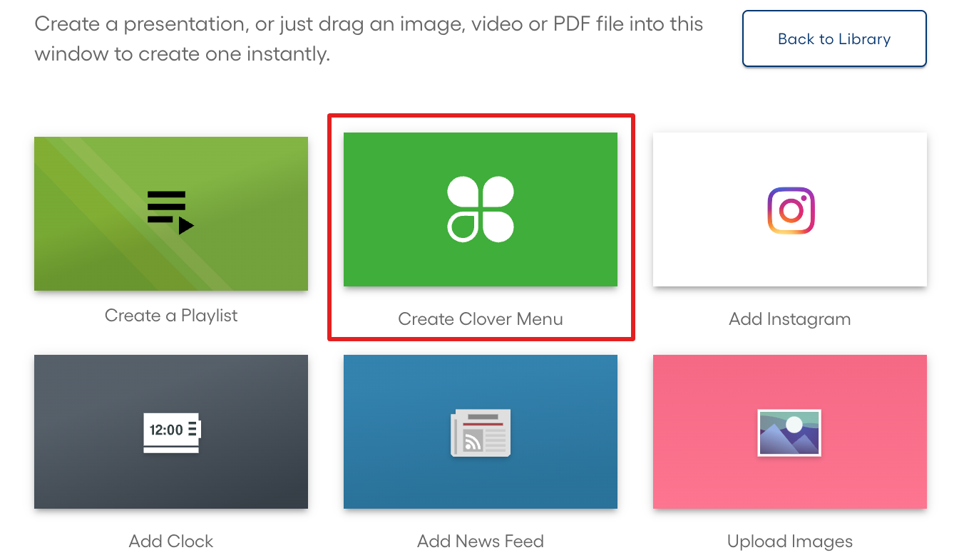Click the Create Clover Menu label
The height and width of the screenshot is (560, 964).
click(x=481, y=319)
